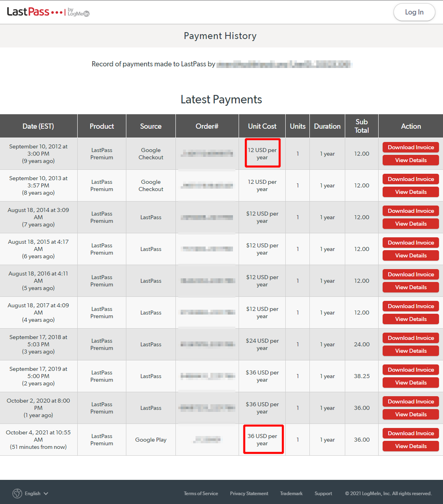Click the globe language icon
The height and width of the screenshot is (504, 443).
17,494
